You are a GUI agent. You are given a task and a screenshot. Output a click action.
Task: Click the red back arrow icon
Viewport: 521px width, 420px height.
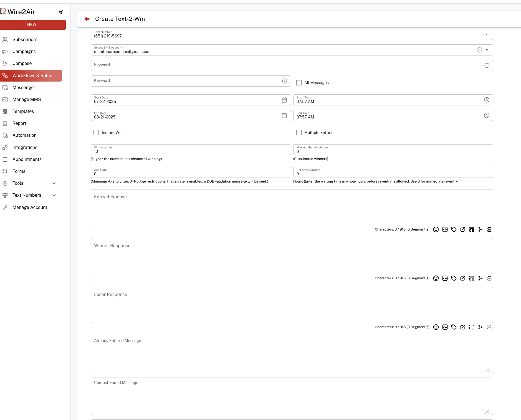87,19
